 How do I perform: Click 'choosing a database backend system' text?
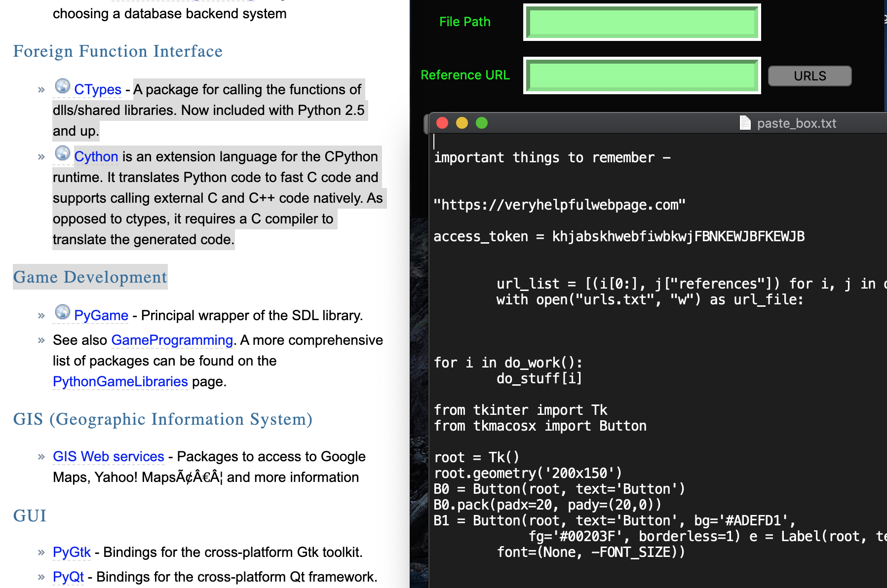tap(170, 13)
